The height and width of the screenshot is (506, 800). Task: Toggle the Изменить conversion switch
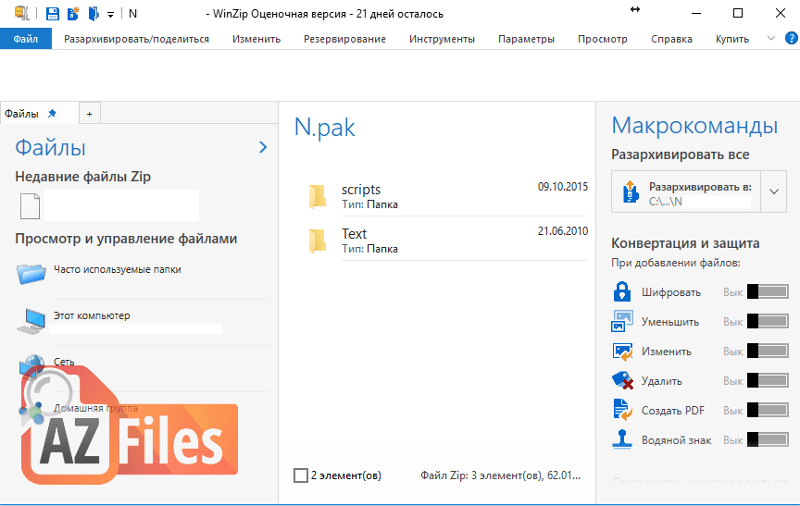pos(768,351)
